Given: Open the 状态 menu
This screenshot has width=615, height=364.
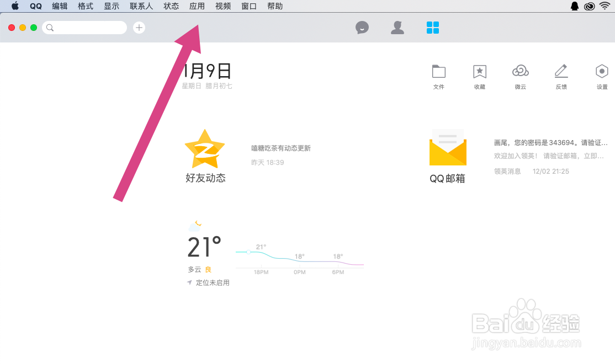Looking at the screenshot, I should (x=171, y=6).
